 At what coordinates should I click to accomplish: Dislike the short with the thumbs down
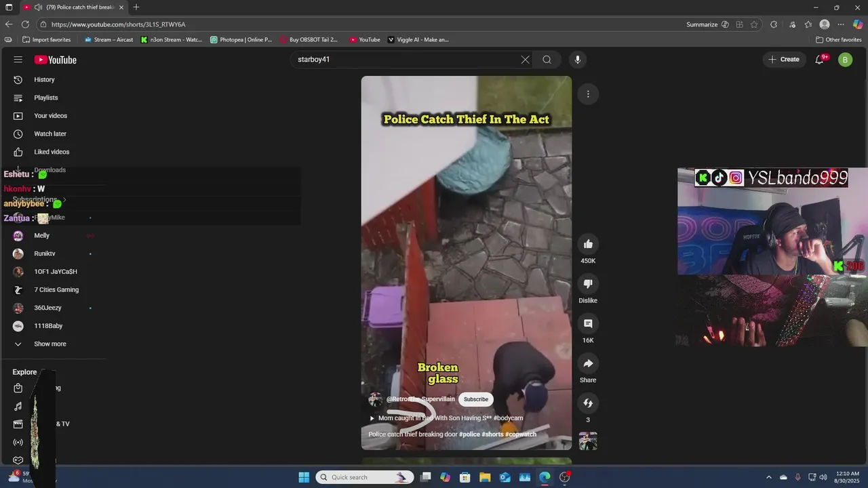(588, 284)
